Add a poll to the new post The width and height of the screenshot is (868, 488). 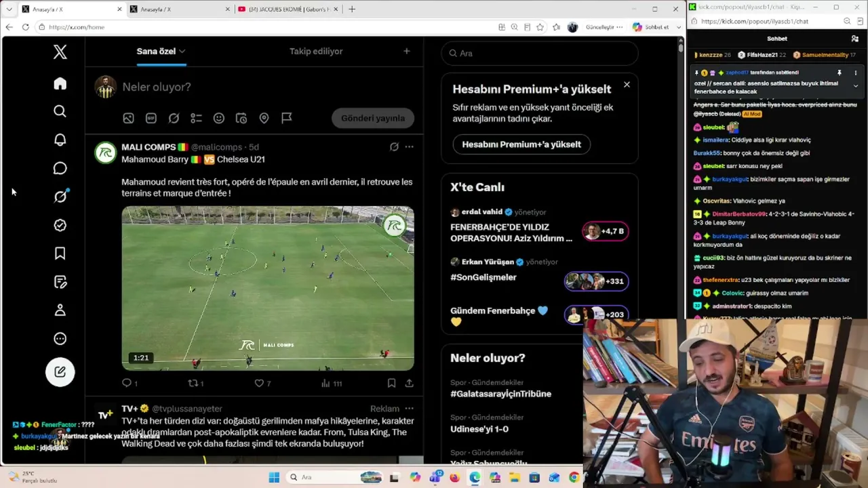pyautogui.click(x=196, y=118)
